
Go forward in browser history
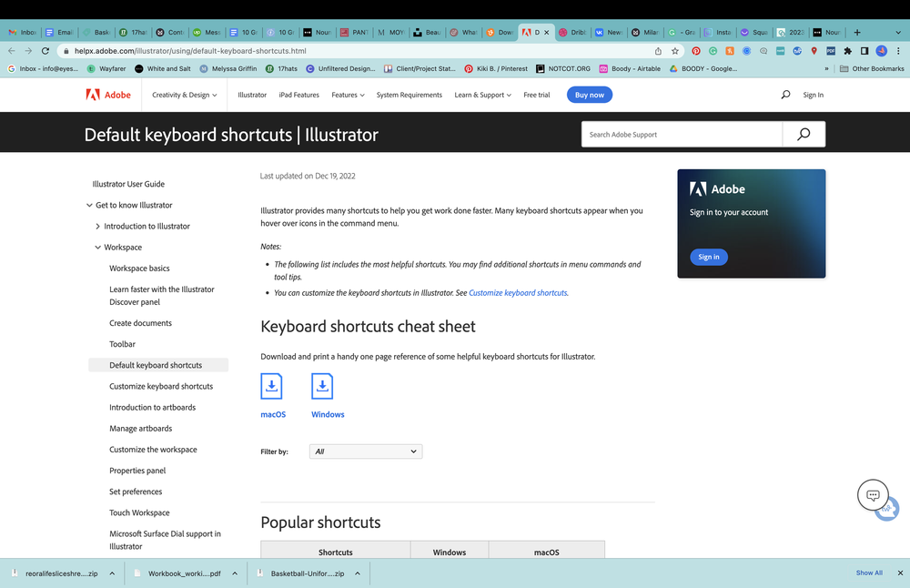[x=28, y=51]
